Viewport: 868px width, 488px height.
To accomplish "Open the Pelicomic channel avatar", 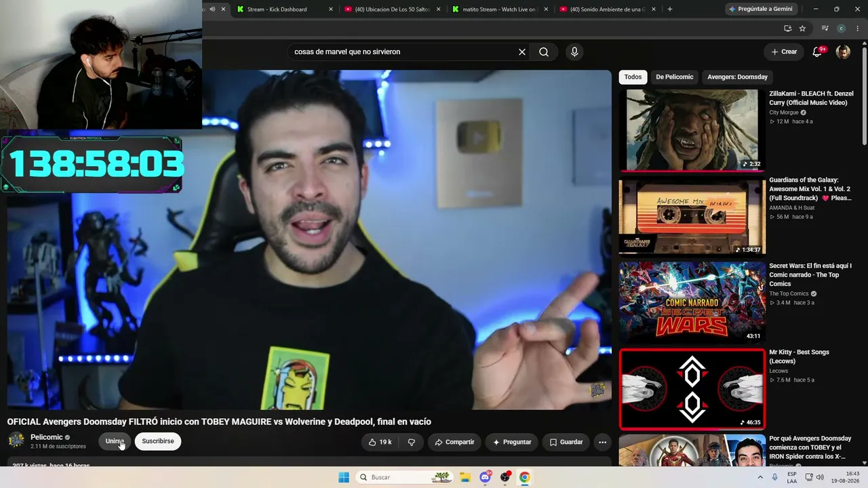I will point(16,441).
